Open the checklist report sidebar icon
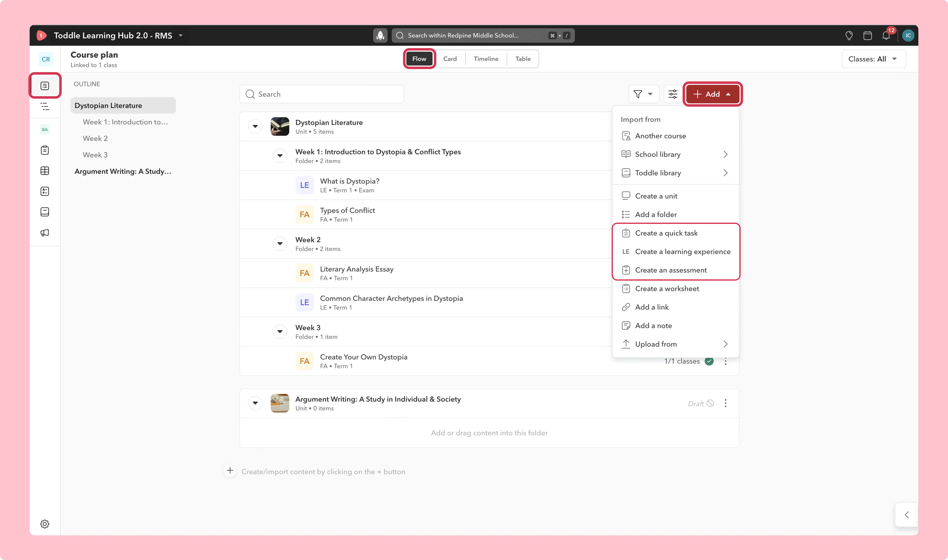 [x=45, y=191]
